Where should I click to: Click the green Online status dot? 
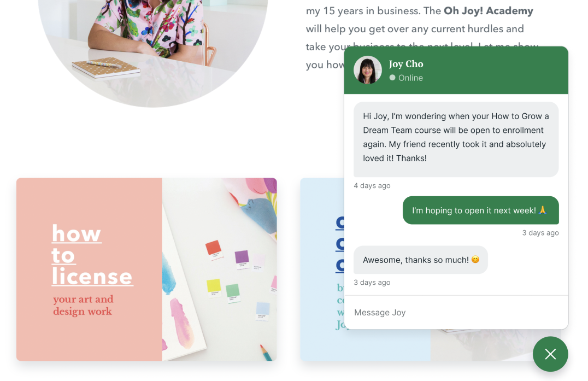point(392,78)
